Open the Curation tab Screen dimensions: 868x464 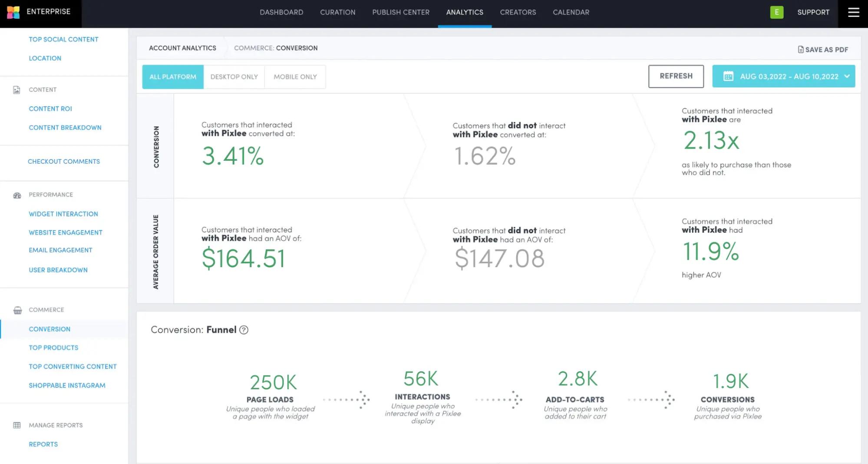click(337, 12)
